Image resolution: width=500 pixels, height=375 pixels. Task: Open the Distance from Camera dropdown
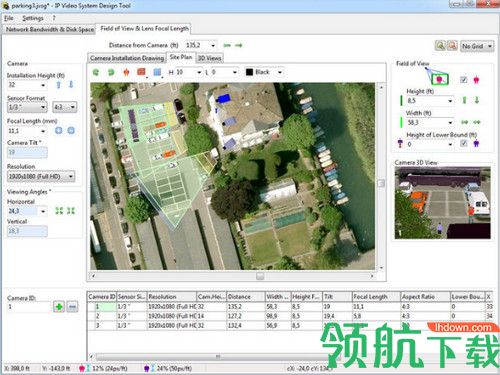[213, 45]
